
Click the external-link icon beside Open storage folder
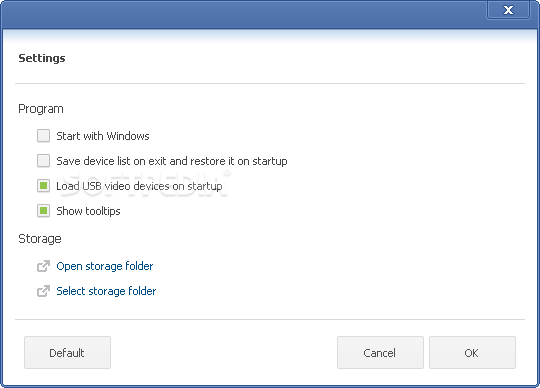tap(43, 266)
